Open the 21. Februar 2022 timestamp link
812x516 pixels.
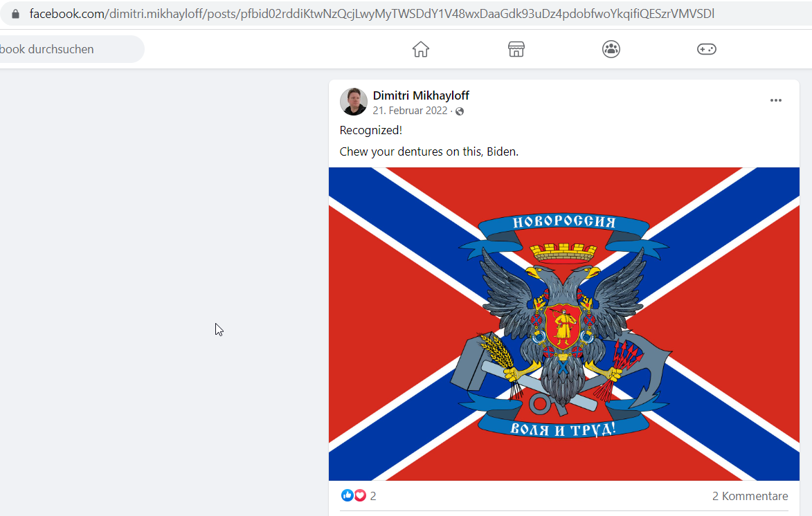click(x=410, y=111)
